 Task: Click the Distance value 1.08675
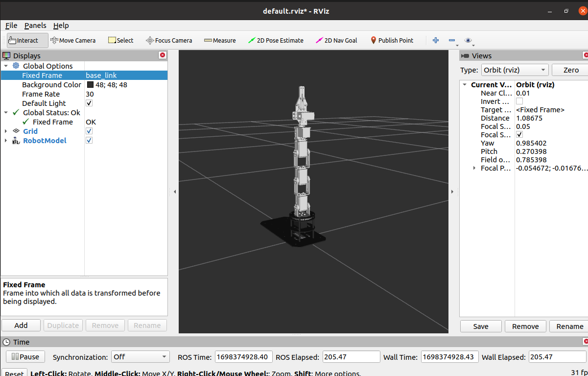[x=529, y=118]
